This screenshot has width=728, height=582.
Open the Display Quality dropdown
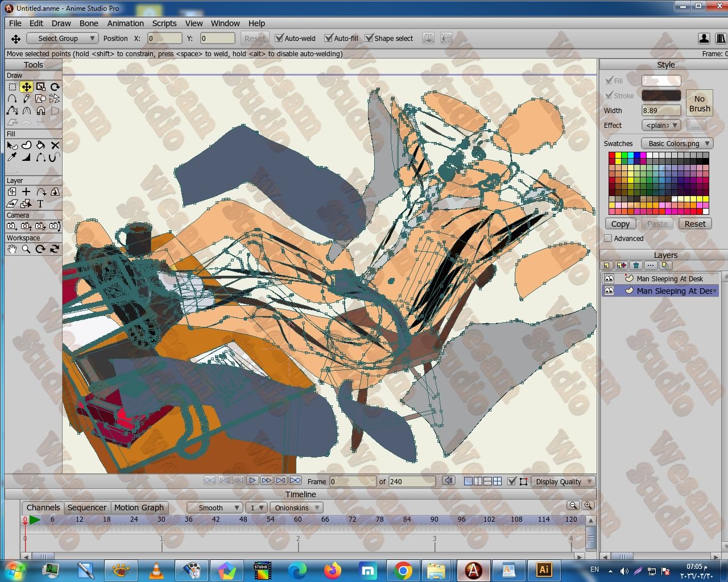[564, 481]
